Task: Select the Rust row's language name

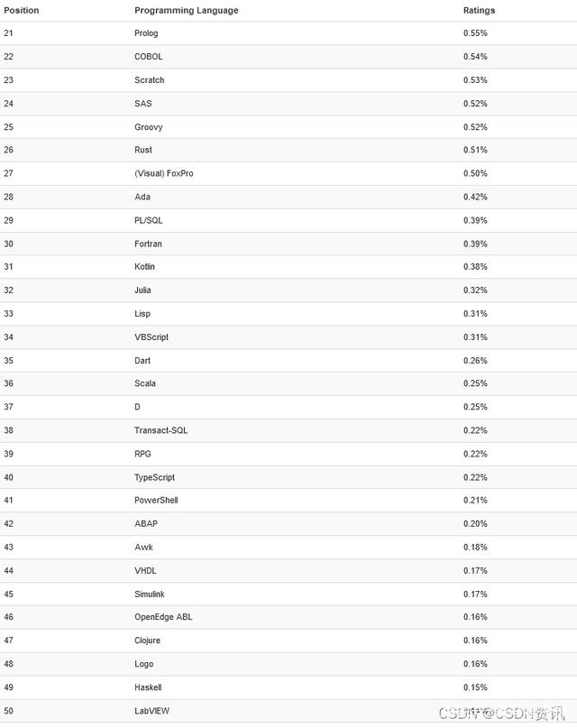Action: [x=143, y=150]
